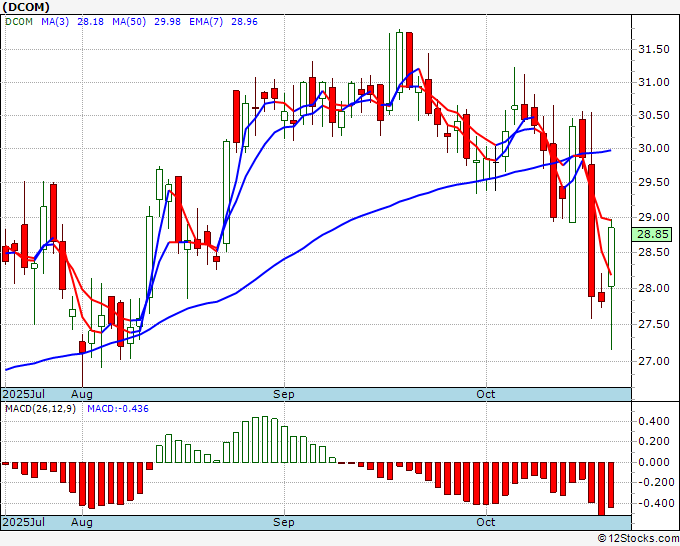Select the MA(3) legend label
Viewport: 680px width, 546px height.
tap(55, 22)
